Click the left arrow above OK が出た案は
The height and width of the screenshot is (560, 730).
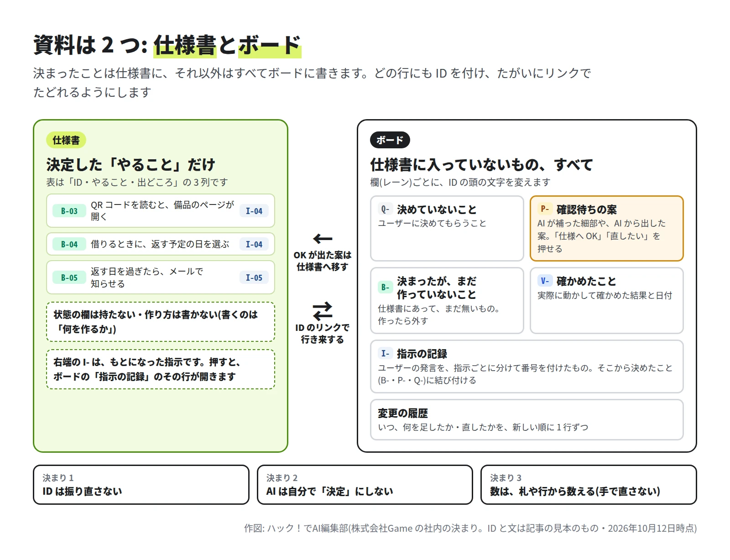(x=323, y=239)
